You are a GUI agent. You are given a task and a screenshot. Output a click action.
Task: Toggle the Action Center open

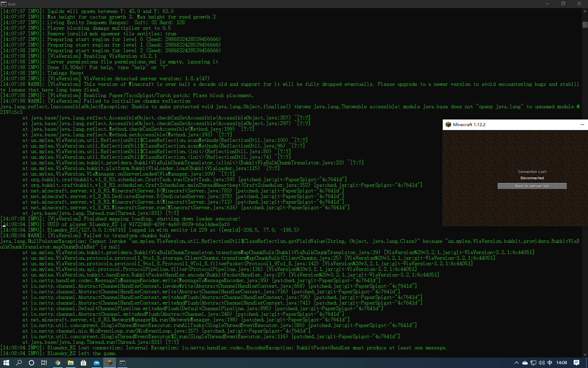point(576,363)
